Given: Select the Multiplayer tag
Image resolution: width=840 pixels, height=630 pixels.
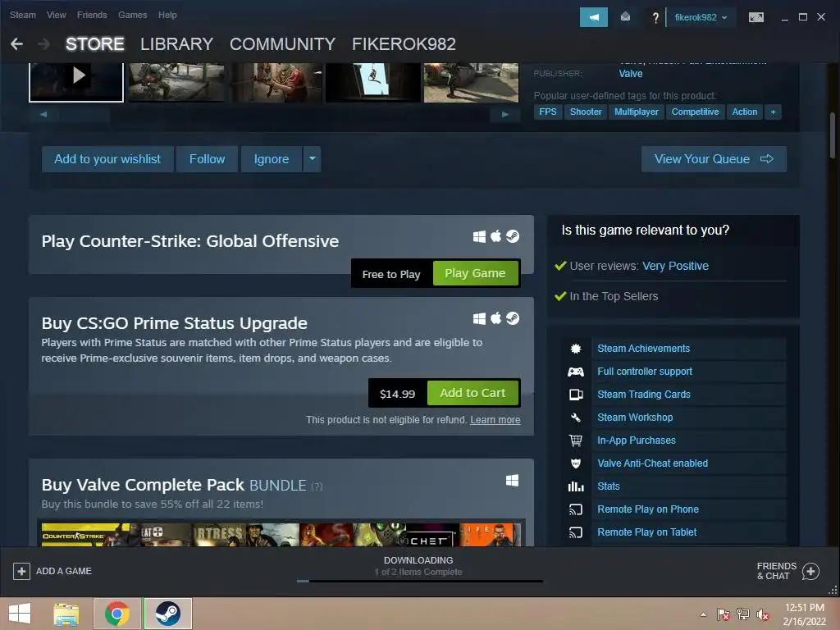Looking at the screenshot, I should pos(636,112).
